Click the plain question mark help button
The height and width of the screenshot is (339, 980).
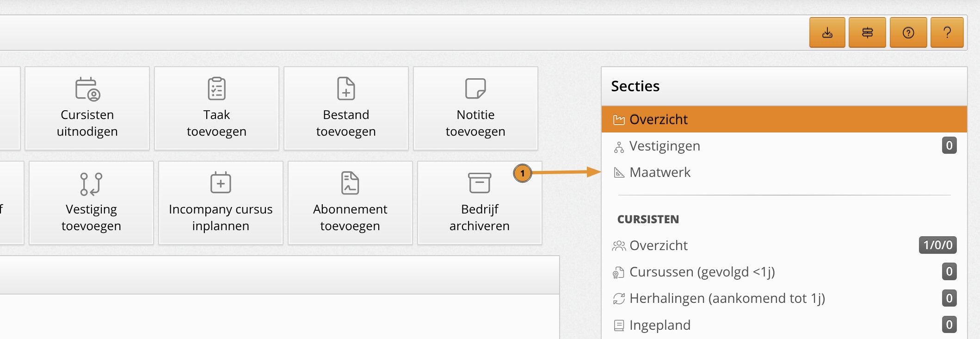click(x=947, y=33)
